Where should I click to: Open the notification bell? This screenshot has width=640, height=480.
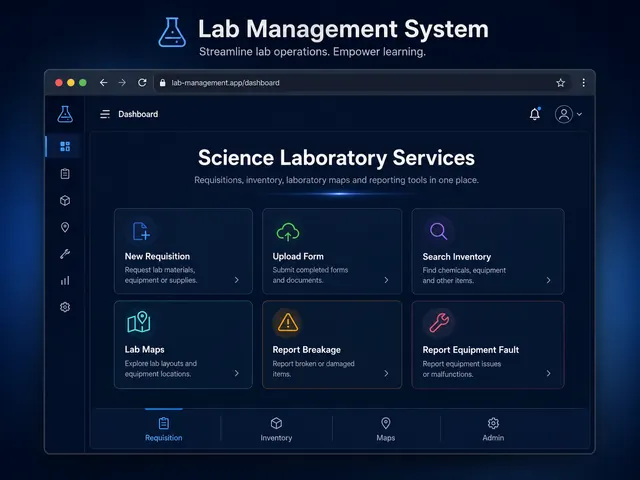pyautogui.click(x=535, y=114)
